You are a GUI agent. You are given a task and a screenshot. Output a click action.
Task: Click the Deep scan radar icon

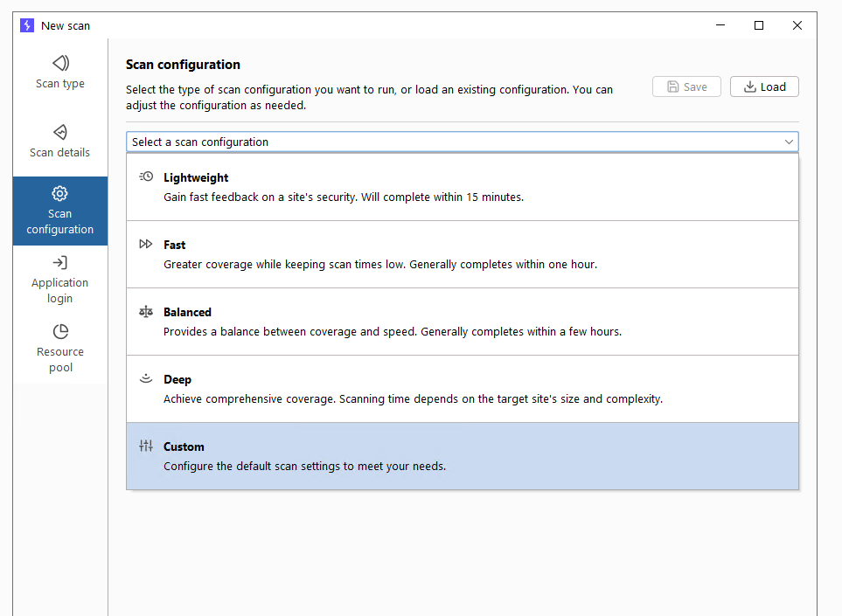[x=146, y=379]
